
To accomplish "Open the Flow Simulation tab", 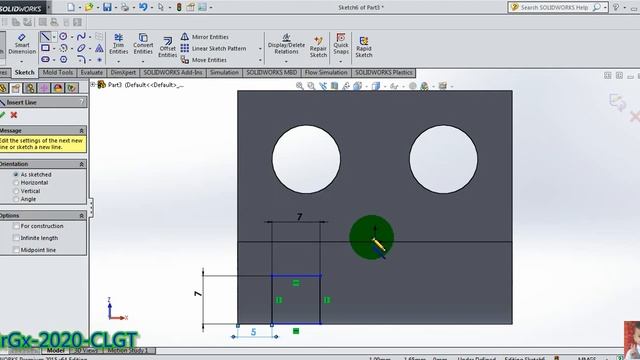I will click(x=326, y=72).
